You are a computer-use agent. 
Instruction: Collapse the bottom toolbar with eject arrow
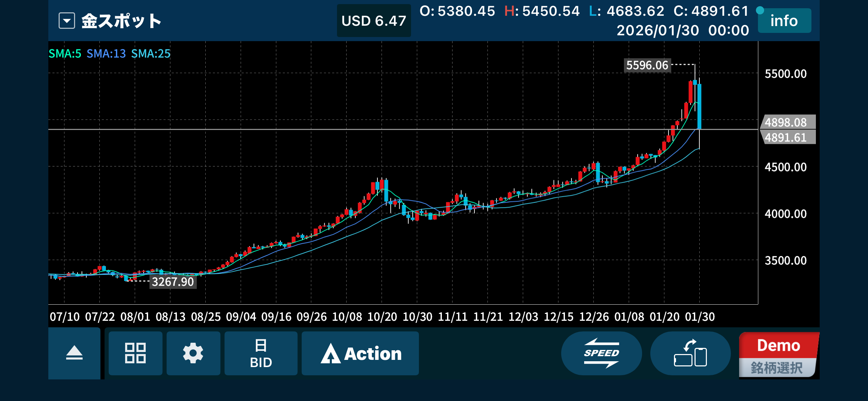(x=74, y=353)
